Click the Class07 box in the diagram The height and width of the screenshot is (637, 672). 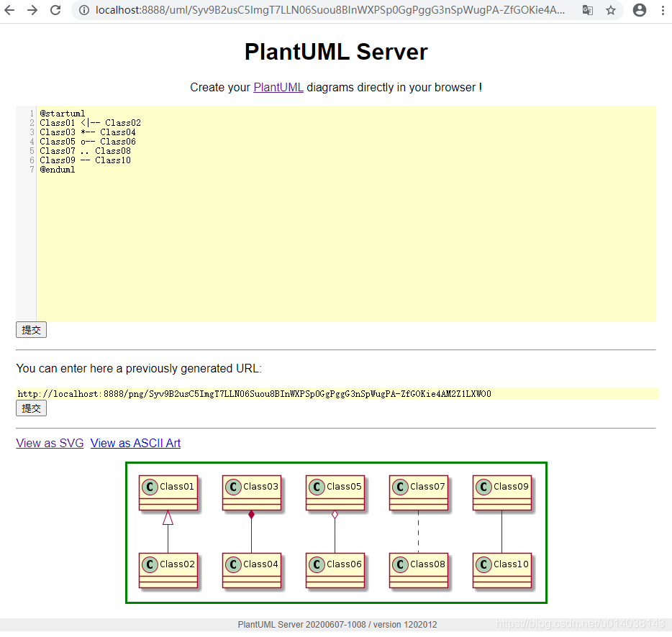[x=419, y=493]
